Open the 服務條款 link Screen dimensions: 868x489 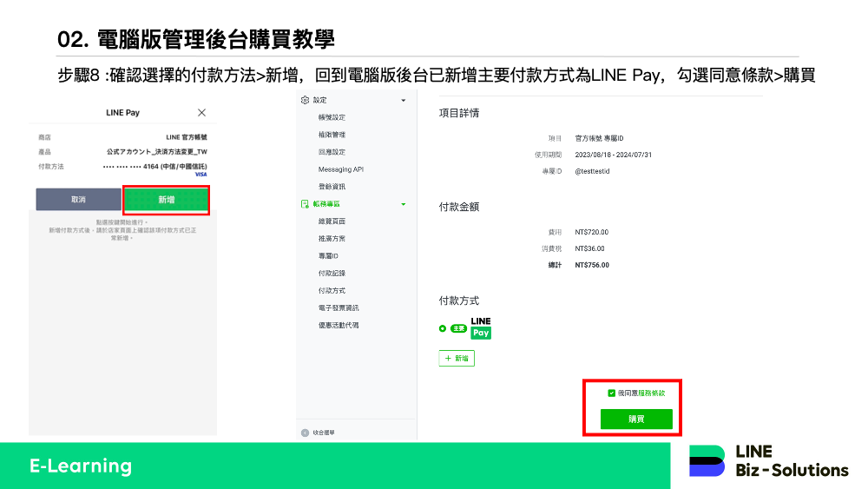(x=651, y=393)
